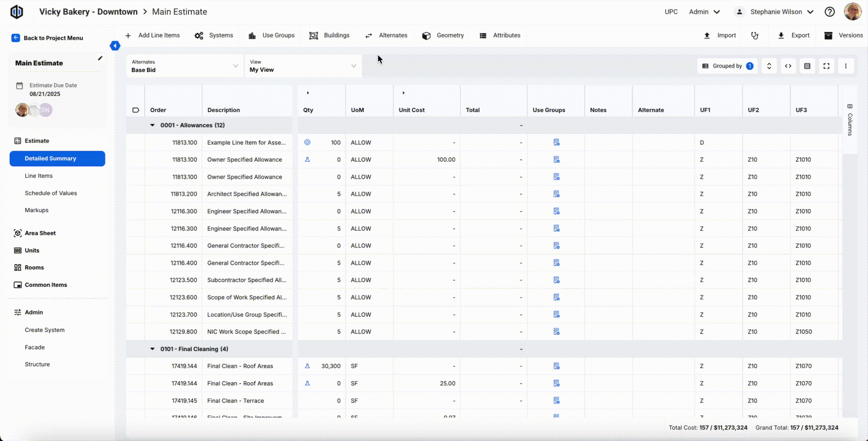Toggle the select-all tag header checkbox
Image resolution: width=868 pixels, height=441 pixels.
[x=136, y=110]
